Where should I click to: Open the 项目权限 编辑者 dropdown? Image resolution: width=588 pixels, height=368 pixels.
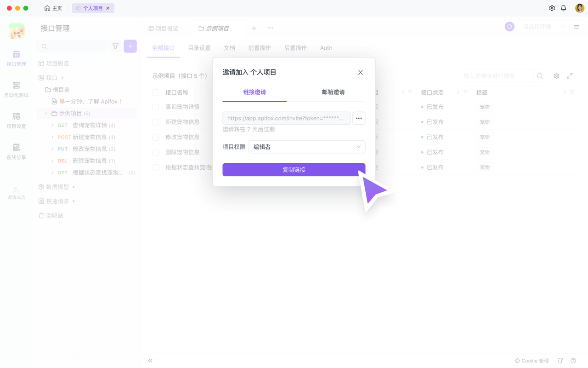pos(307,147)
